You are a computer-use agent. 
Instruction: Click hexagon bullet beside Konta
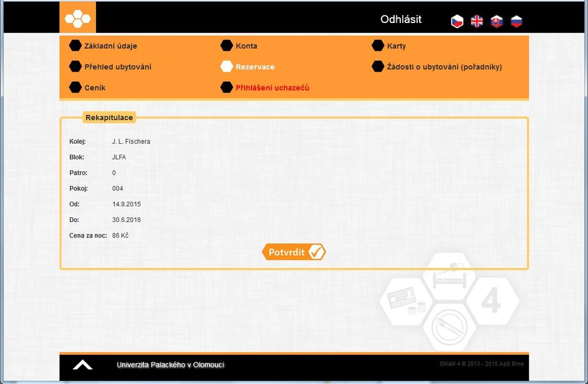(x=226, y=45)
